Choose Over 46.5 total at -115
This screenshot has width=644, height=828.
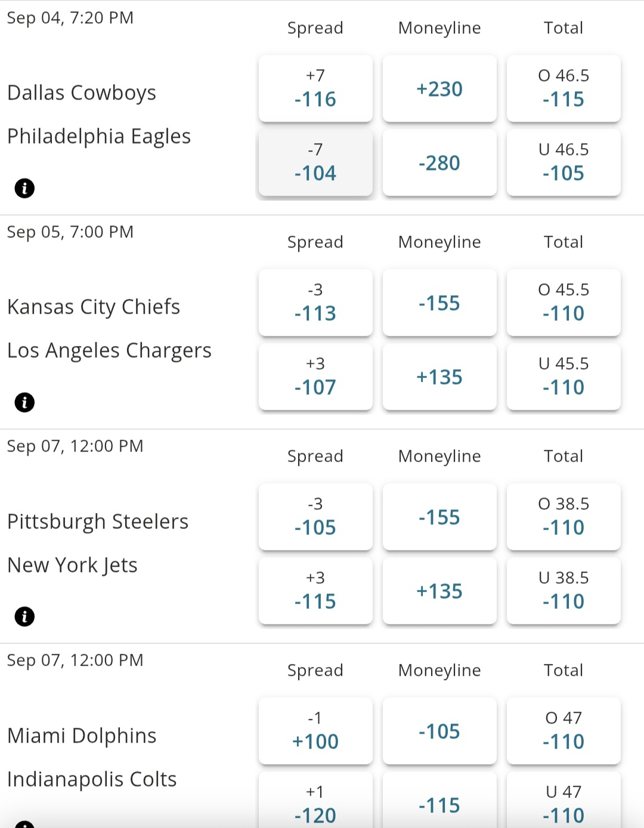[x=563, y=88]
